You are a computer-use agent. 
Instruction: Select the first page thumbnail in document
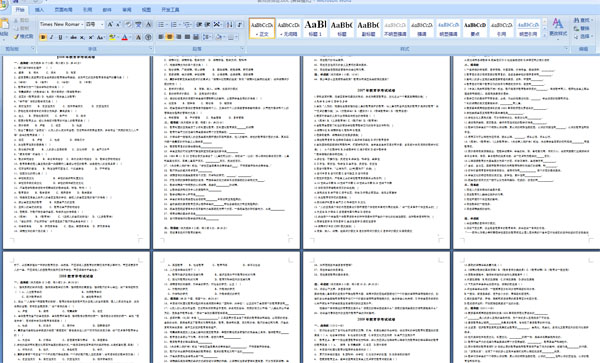(x=76, y=152)
